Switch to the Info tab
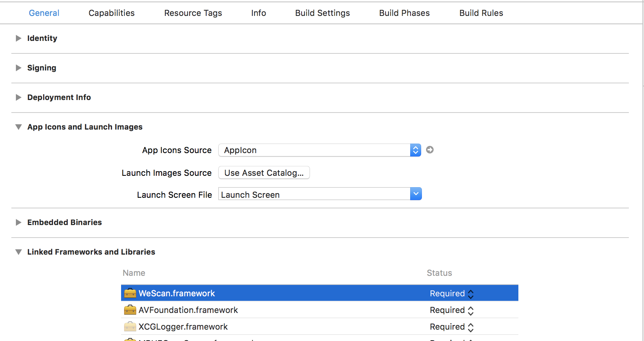 [258, 13]
